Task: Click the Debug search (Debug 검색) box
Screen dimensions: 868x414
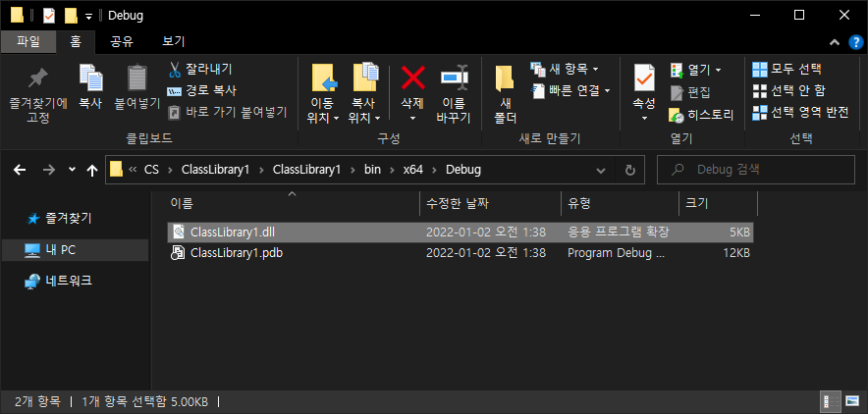Action: tap(756, 170)
